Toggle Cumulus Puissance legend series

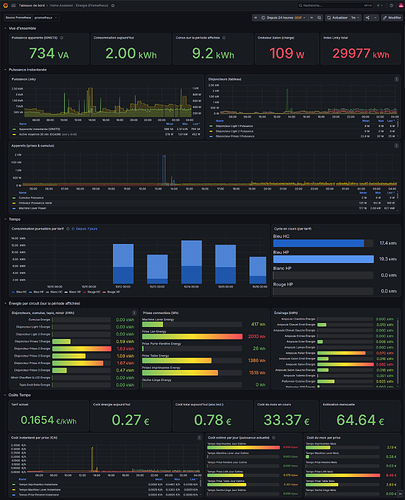pyautogui.click(x=31, y=198)
